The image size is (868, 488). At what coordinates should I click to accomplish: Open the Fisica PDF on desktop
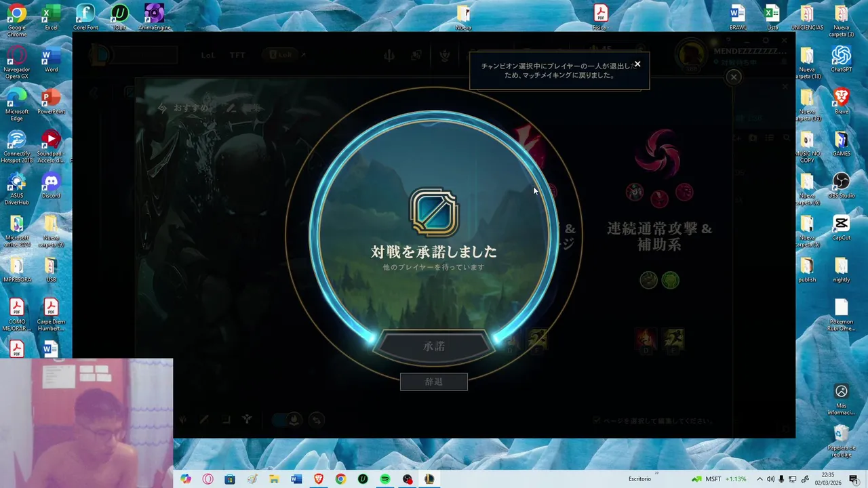[x=600, y=18]
